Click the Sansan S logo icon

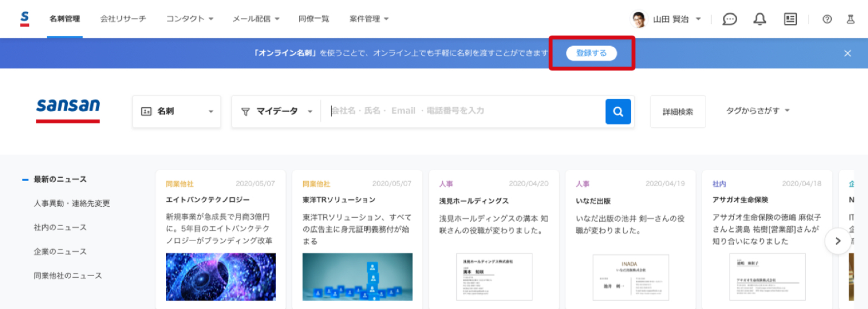[24, 19]
